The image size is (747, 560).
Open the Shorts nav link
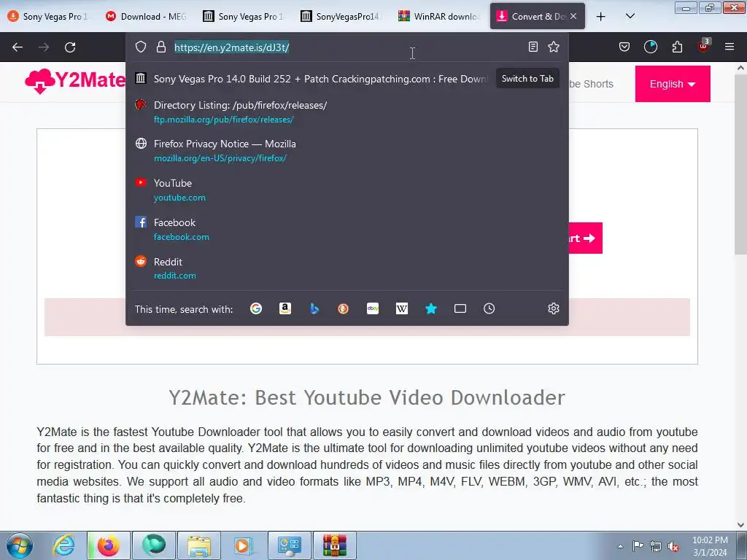pyautogui.click(x=591, y=84)
